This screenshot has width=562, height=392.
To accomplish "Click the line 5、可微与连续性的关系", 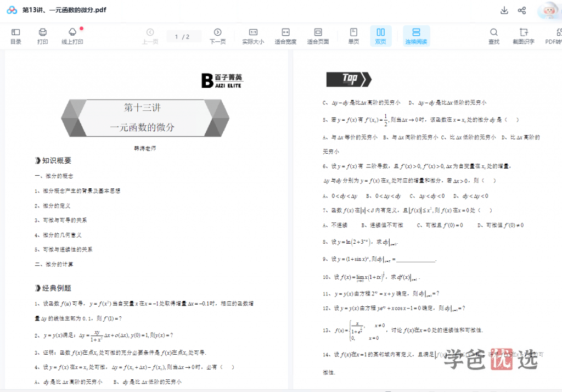I will point(64,250).
